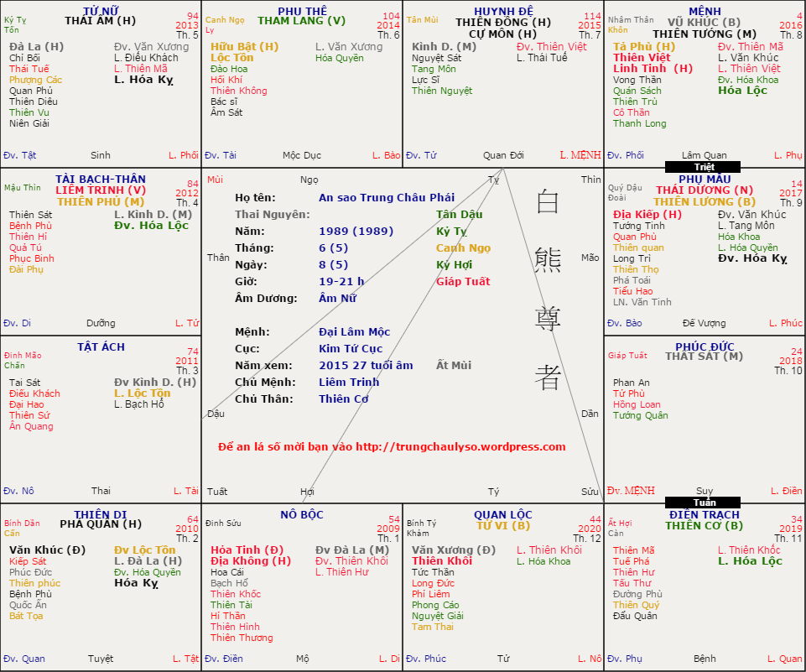Select the TỬ NỮ palace heading
The image size is (806, 672).
[x=100, y=11]
